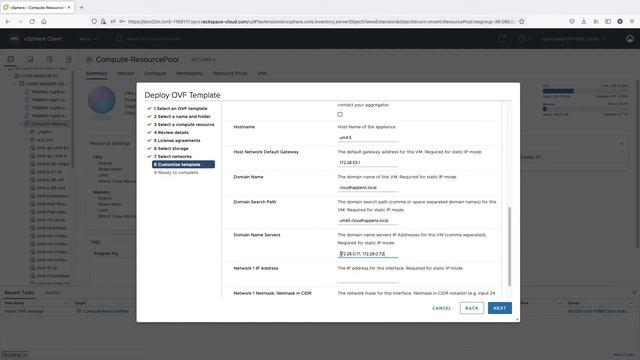Screen dimensions: 640x360
Task: Collapse the LON5 datacenter tree node
Action: pyautogui.click(x=10, y=76)
